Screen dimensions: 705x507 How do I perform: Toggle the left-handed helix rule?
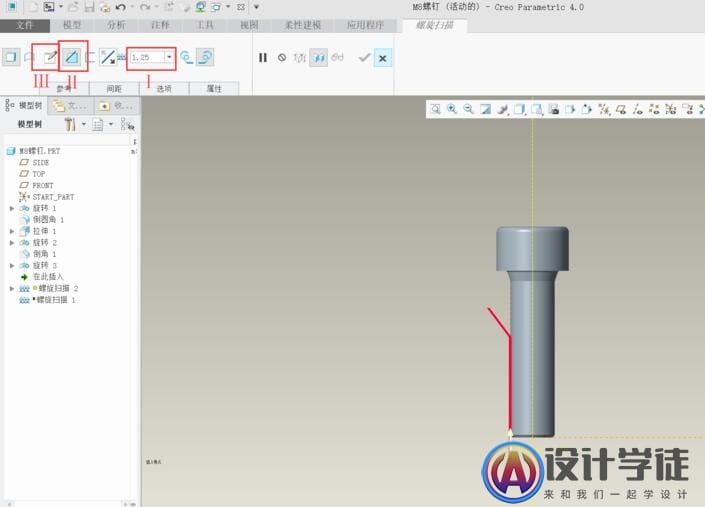(x=186, y=58)
